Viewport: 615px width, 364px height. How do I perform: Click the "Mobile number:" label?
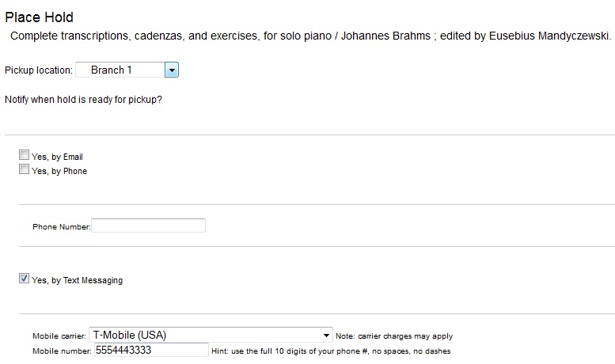coord(61,351)
